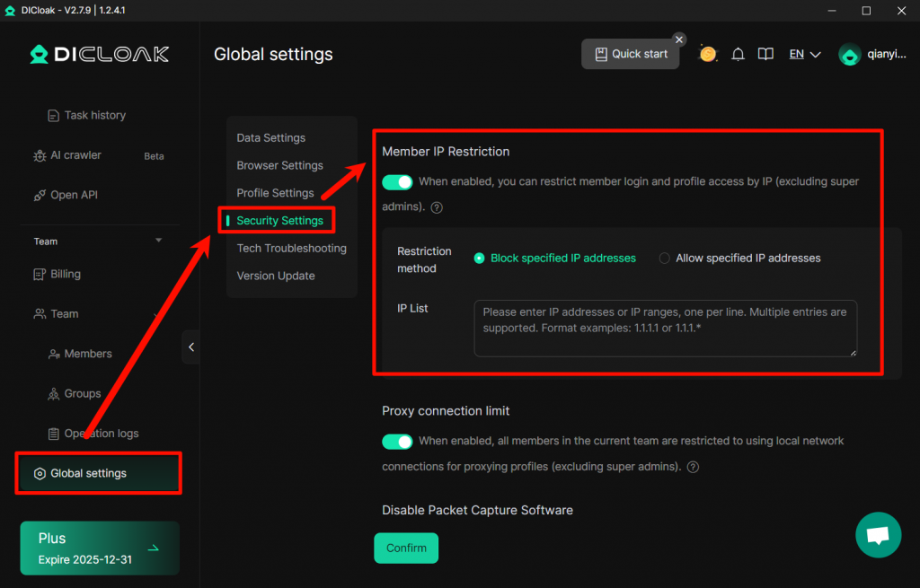Screen dimensions: 920x588
Task: Click inside the IP List text field
Action: pyautogui.click(x=665, y=328)
